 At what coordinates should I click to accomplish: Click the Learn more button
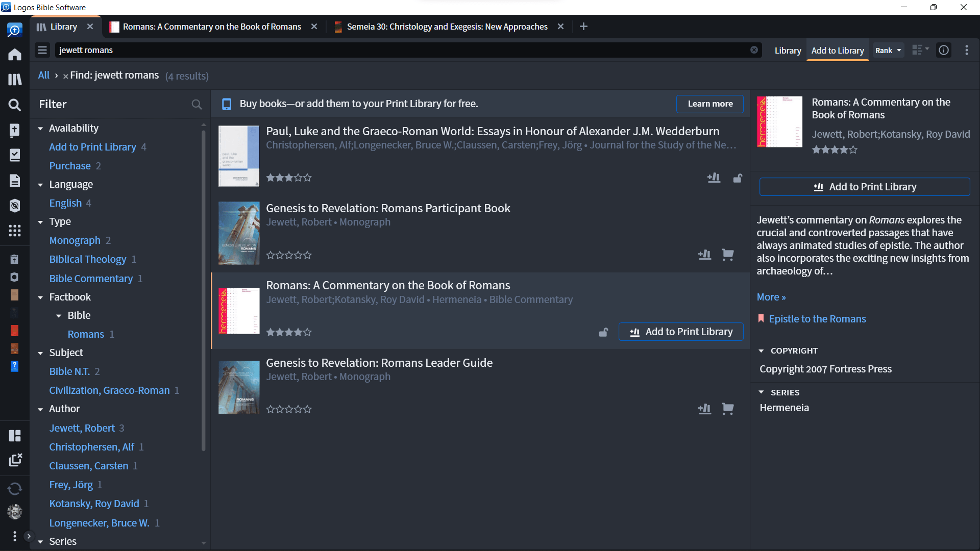tap(709, 104)
